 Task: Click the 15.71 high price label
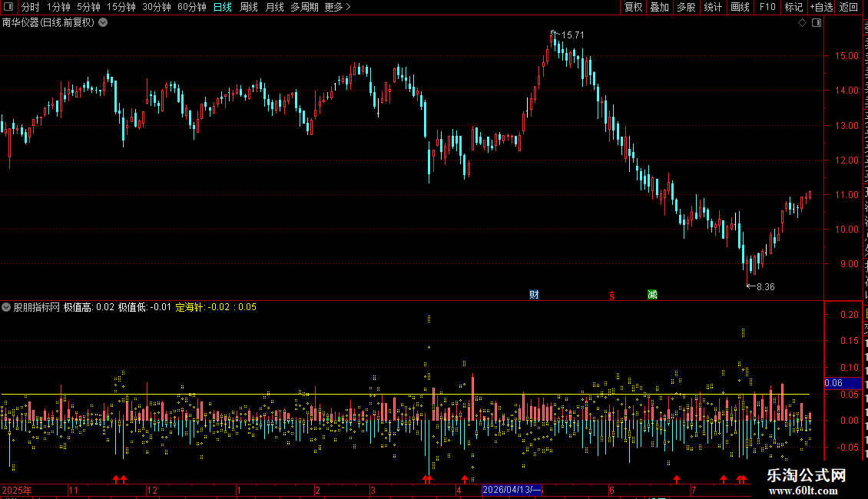coord(572,35)
